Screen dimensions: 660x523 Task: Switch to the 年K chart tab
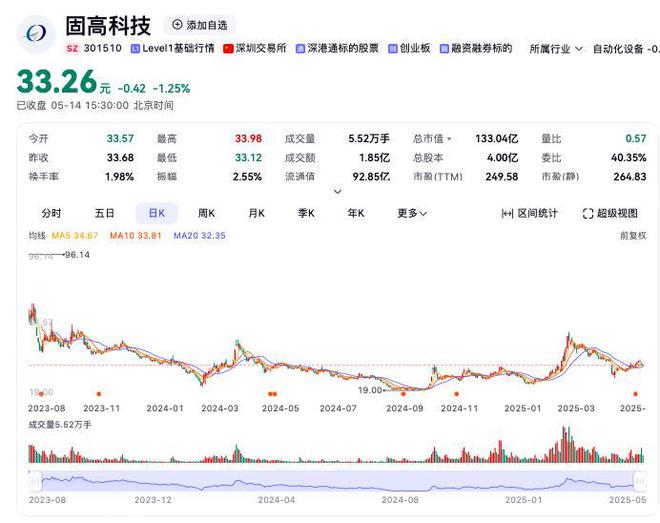[356, 214]
